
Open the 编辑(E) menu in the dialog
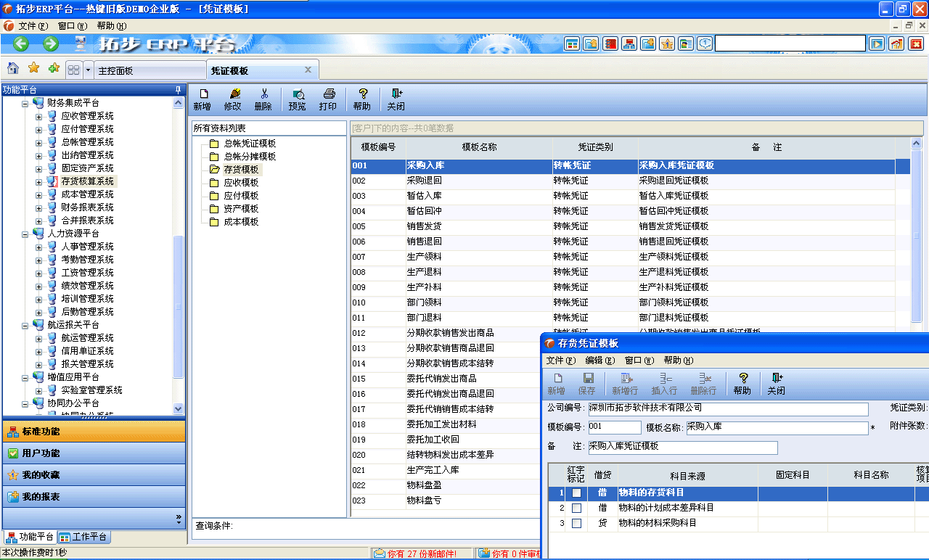tap(599, 362)
